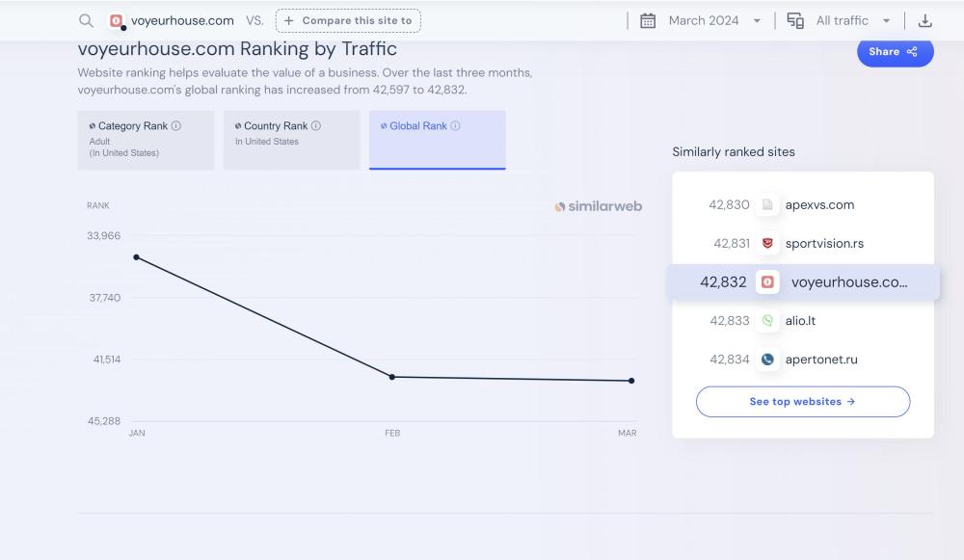The image size is (964, 560).
Task: Click the apertonet.ru favicon icon
Action: pyautogui.click(x=767, y=360)
